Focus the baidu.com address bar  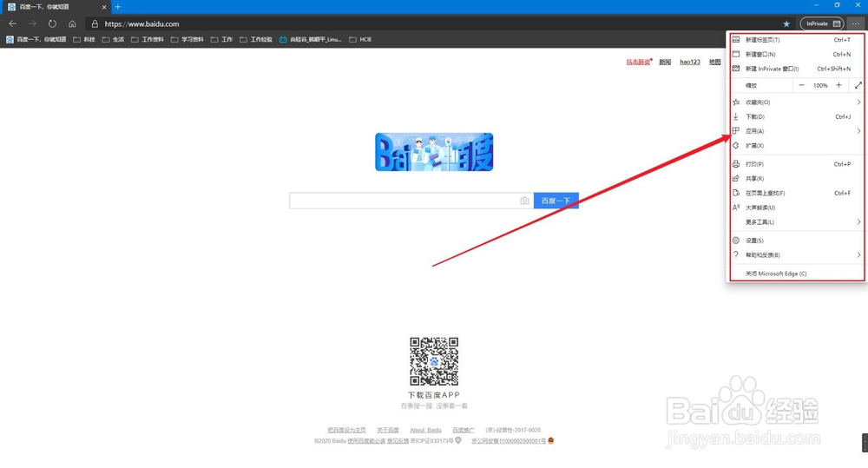[x=431, y=23]
